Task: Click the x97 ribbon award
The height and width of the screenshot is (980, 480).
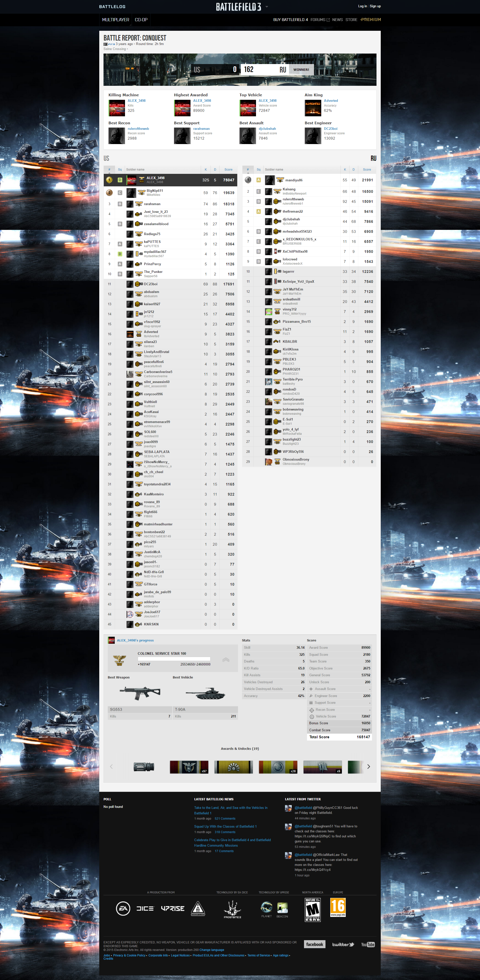Action: click(189, 767)
